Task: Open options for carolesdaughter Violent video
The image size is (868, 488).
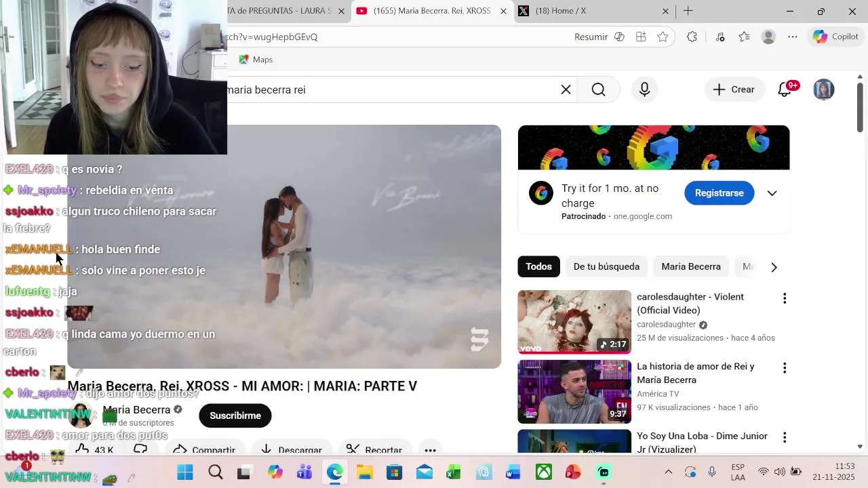Action: (x=785, y=298)
